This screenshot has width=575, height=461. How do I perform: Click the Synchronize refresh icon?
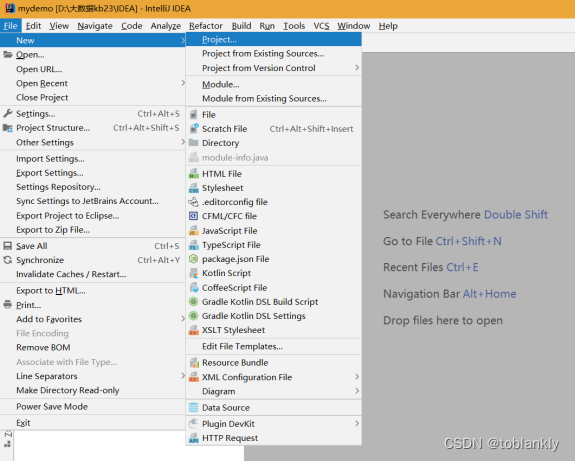pyautogui.click(x=8, y=260)
